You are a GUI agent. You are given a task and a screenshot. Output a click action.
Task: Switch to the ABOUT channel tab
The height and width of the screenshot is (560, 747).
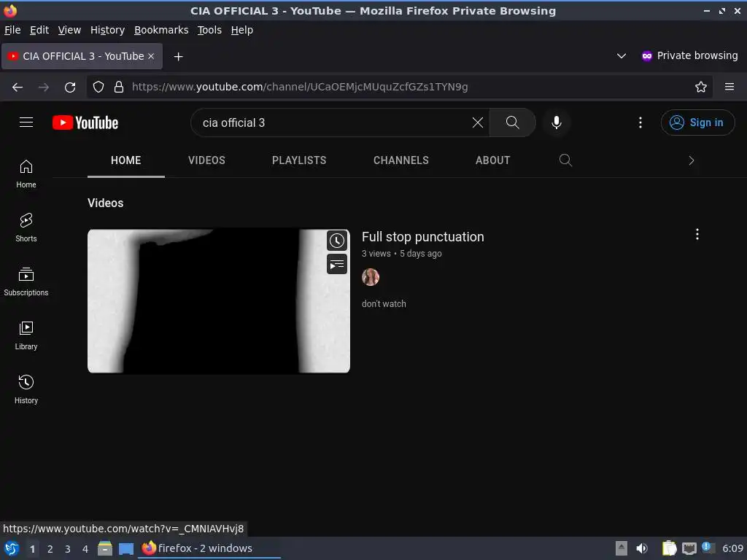(492, 160)
